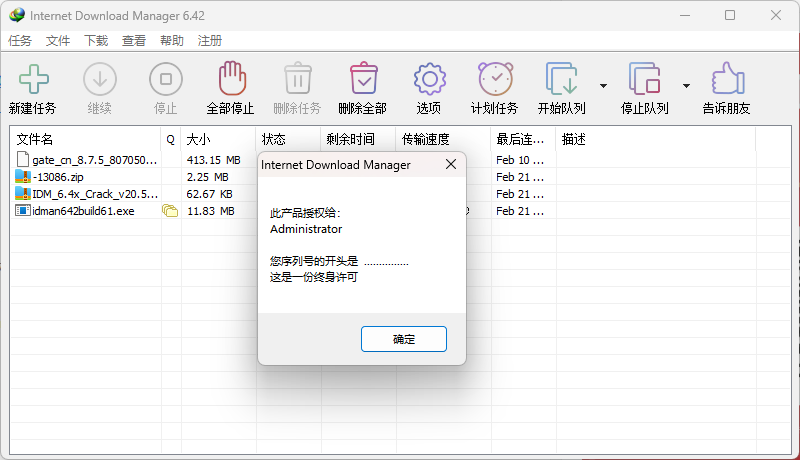Viewport: 800px width, 460px height.
Task: Click the 删除全部 (Delete All) trash icon
Action: click(362, 79)
